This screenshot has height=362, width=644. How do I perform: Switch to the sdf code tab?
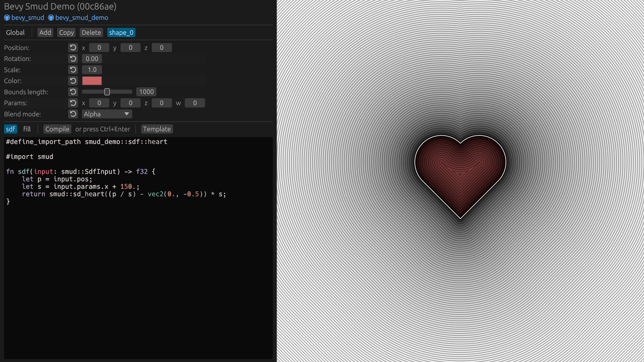11,129
